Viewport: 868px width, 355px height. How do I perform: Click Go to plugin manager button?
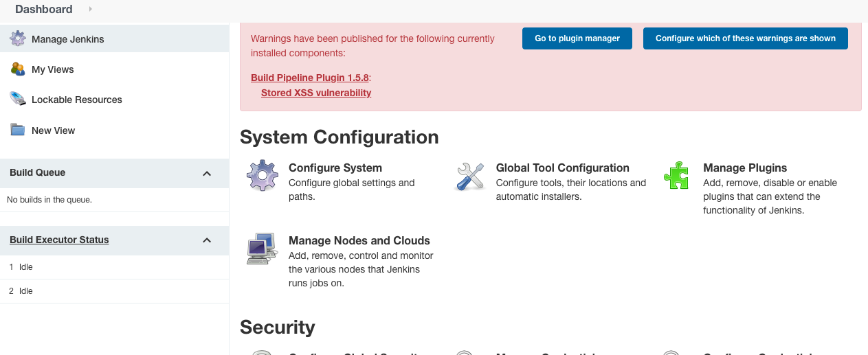[x=578, y=38]
